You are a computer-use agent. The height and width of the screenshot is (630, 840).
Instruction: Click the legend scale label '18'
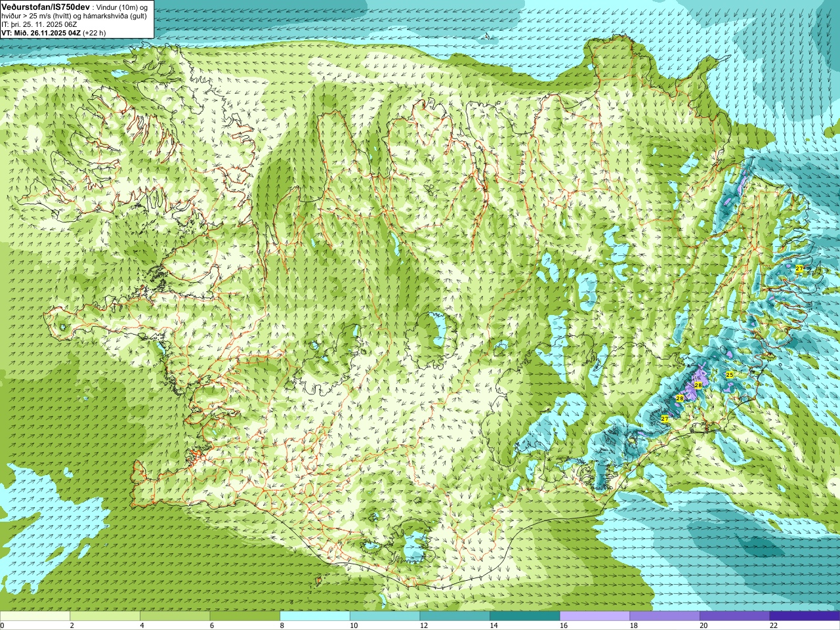click(634, 625)
